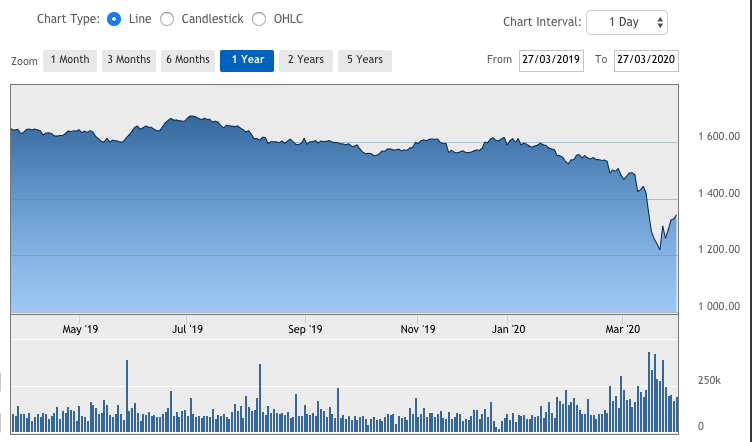Click the To date field 27/03/2020
Screen dimensions: 752x442
coord(646,60)
